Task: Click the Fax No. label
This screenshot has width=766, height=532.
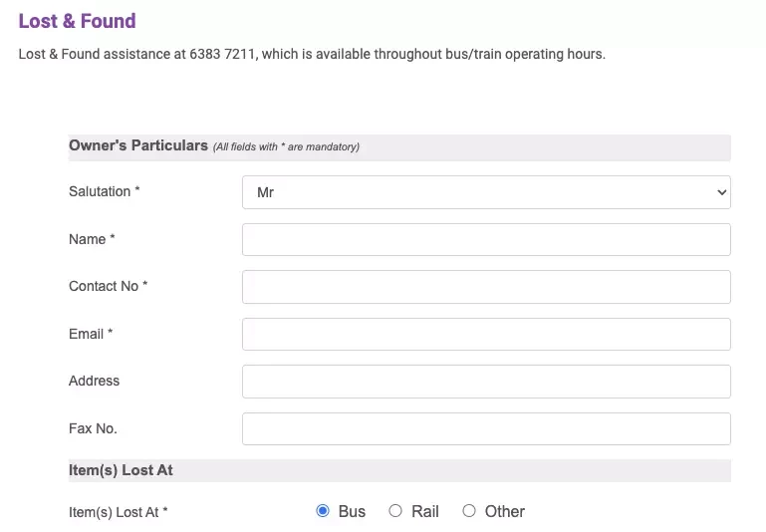Action: (93, 429)
